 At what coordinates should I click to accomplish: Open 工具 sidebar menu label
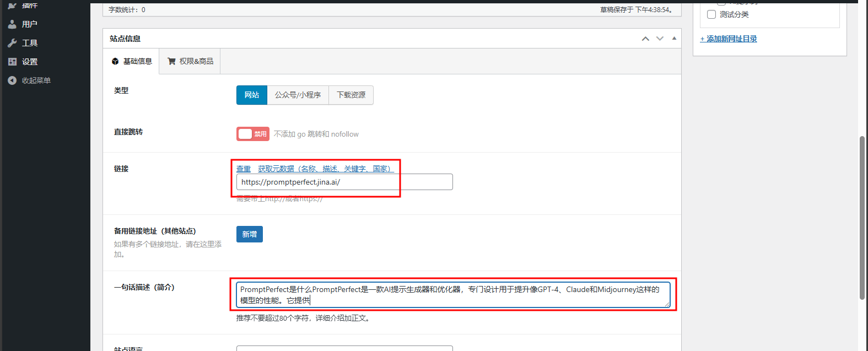tap(30, 43)
